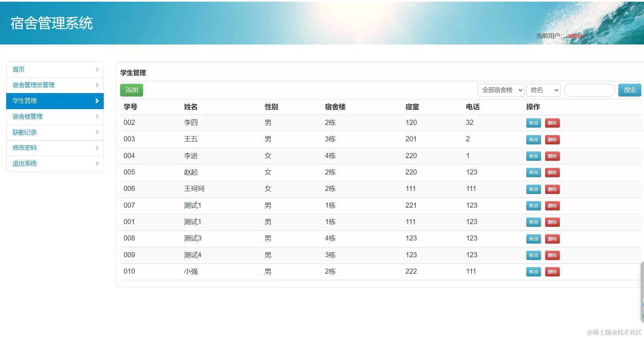Click 删除 for student 006 王珂珂
The height and width of the screenshot is (338, 644).
pos(552,189)
